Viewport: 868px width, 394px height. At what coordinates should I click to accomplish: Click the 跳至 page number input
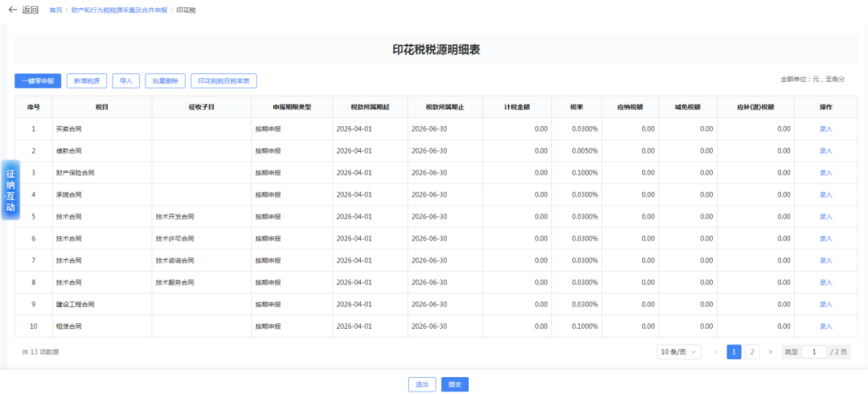point(813,352)
